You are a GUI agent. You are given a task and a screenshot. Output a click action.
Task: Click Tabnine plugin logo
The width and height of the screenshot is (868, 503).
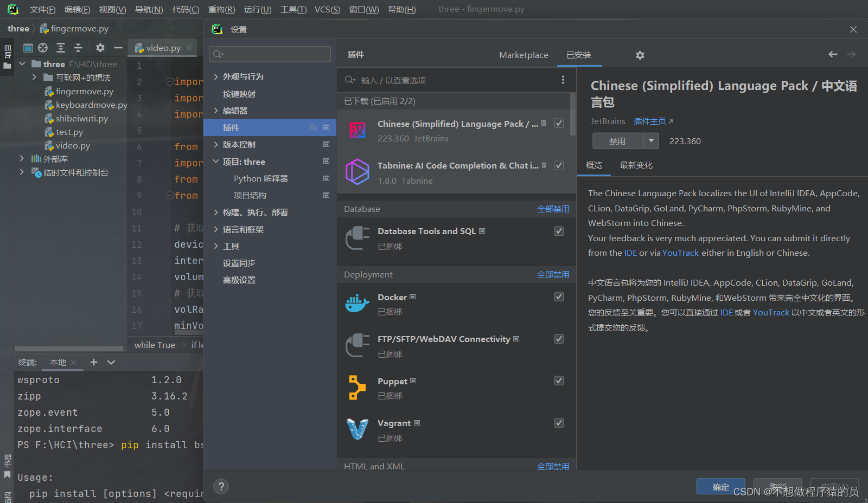click(x=358, y=172)
